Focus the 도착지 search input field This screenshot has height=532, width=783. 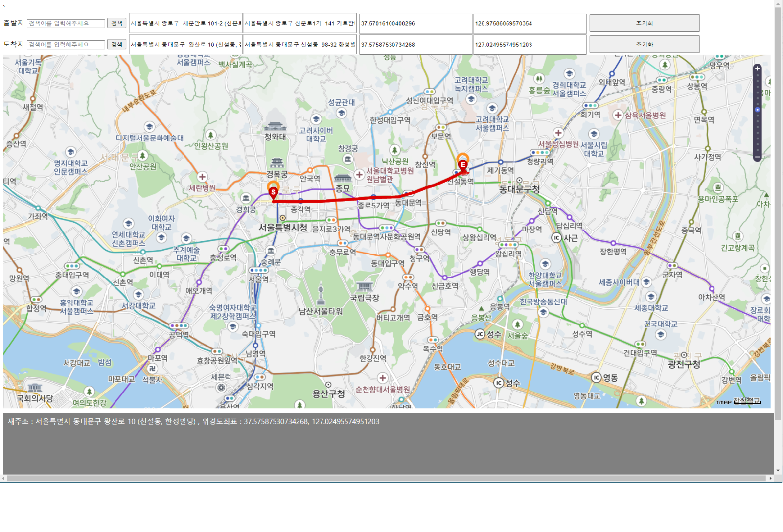[66, 45]
